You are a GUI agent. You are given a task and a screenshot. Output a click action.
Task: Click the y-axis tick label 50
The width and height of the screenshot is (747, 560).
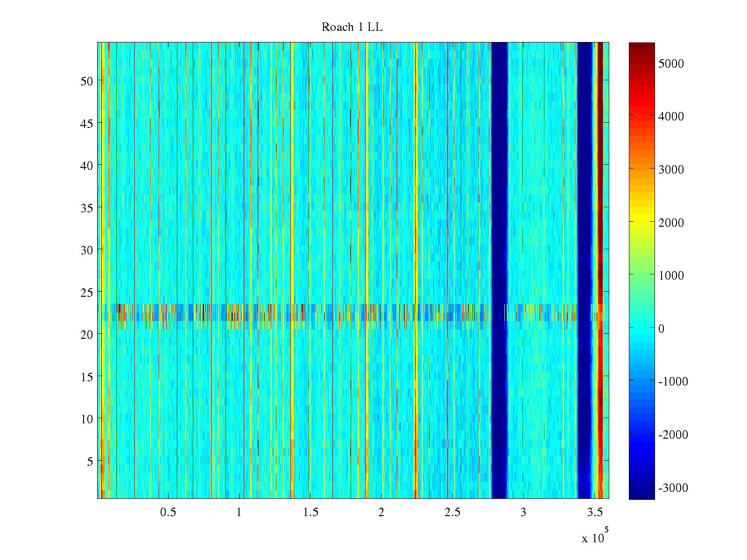click(x=87, y=81)
